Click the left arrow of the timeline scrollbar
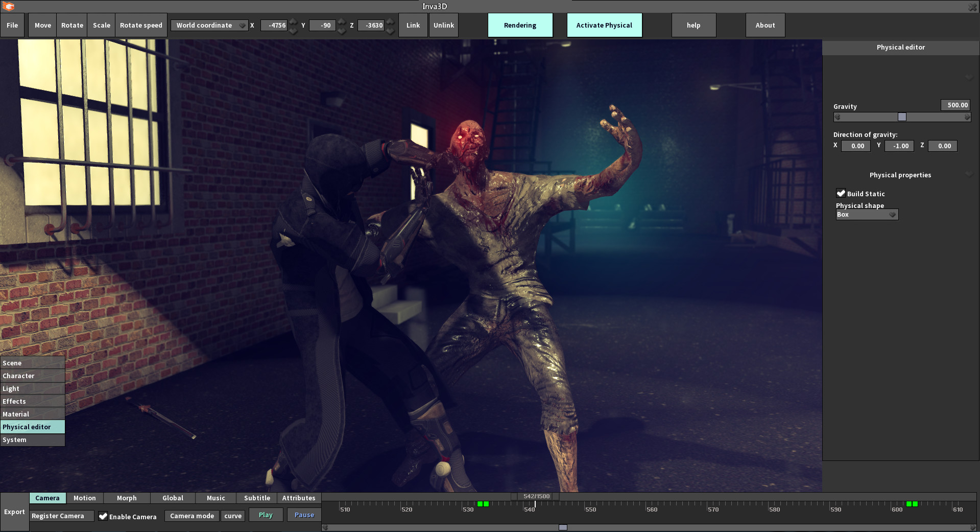This screenshot has height=532, width=980. [x=326, y=526]
